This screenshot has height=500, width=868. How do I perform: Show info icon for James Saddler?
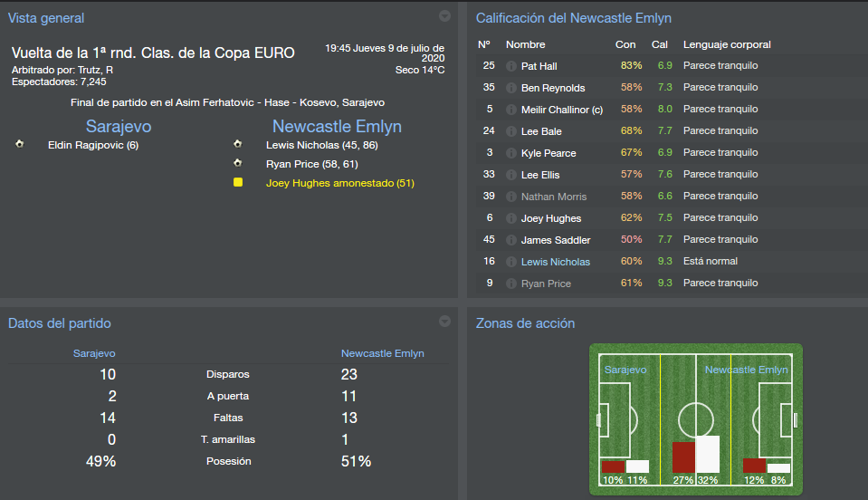[x=511, y=240]
